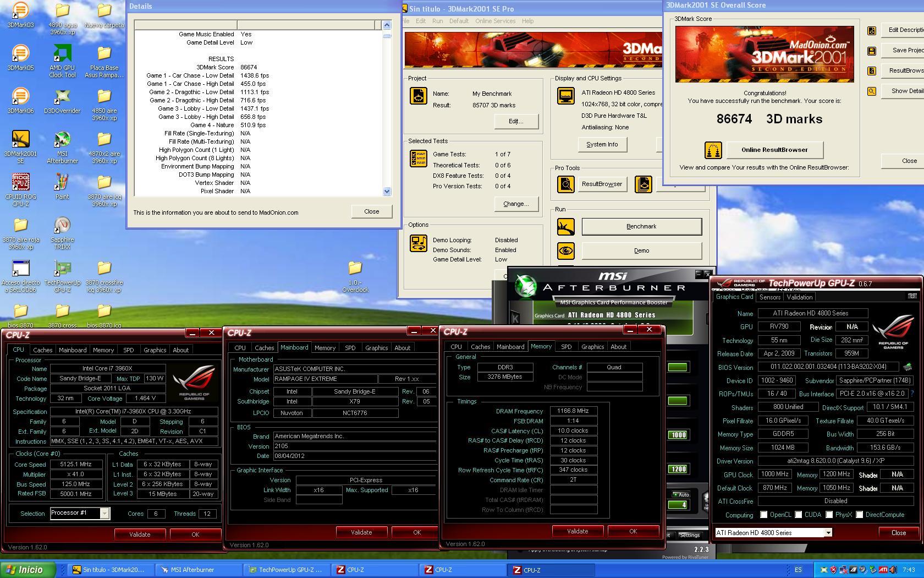Open GPU selection dropdown in GPU-Z
This screenshot has height=578, width=924.
click(827, 533)
